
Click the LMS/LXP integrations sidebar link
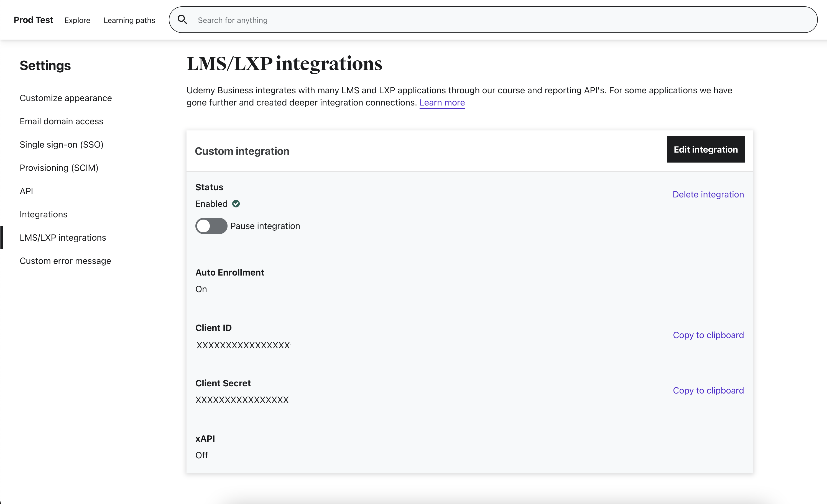click(63, 237)
